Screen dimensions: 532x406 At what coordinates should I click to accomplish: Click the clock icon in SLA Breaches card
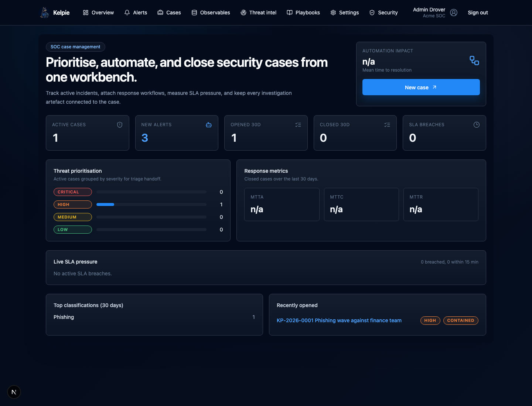[477, 125]
